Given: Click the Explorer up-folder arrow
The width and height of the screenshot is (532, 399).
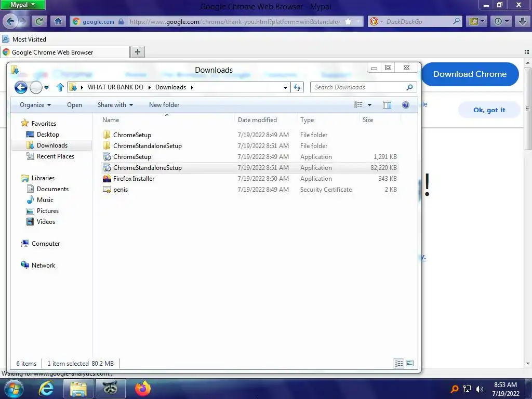Looking at the screenshot, I should click(60, 87).
